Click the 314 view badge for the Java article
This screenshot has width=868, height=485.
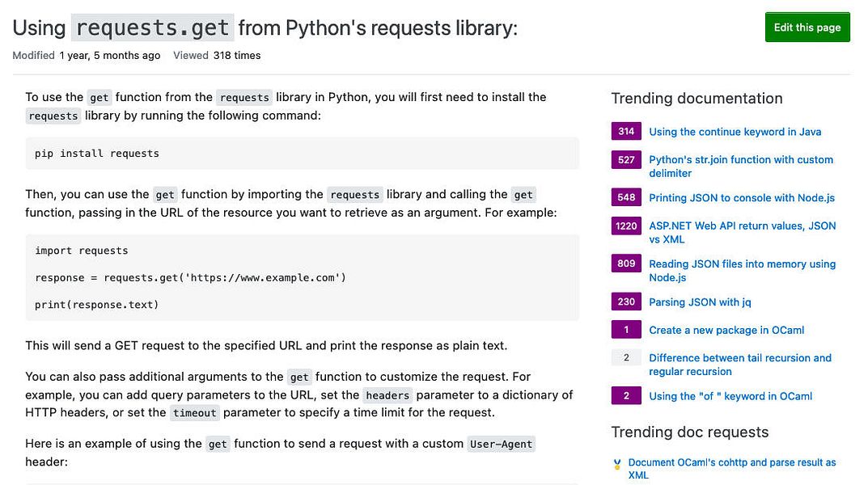[x=625, y=131]
